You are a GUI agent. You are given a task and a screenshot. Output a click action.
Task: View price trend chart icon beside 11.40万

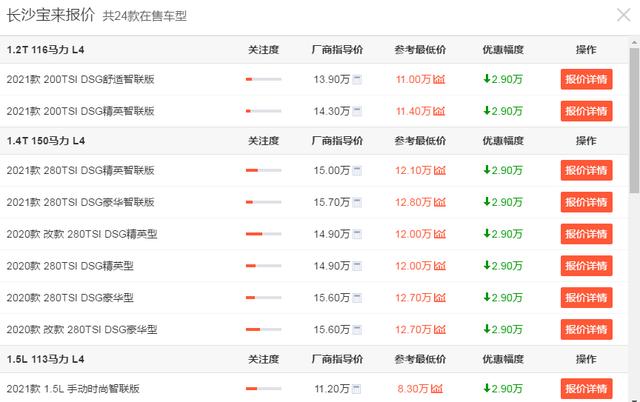click(x=439, y=111)
